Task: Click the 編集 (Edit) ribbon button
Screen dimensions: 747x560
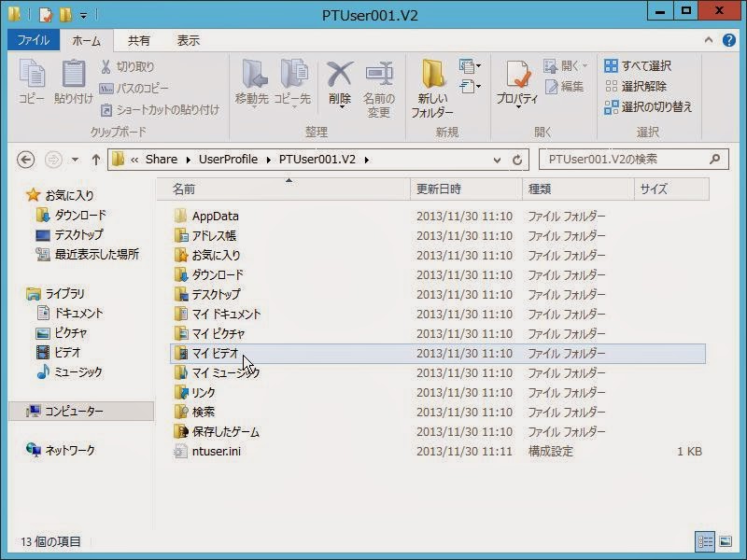Action: tap(564, 87)
